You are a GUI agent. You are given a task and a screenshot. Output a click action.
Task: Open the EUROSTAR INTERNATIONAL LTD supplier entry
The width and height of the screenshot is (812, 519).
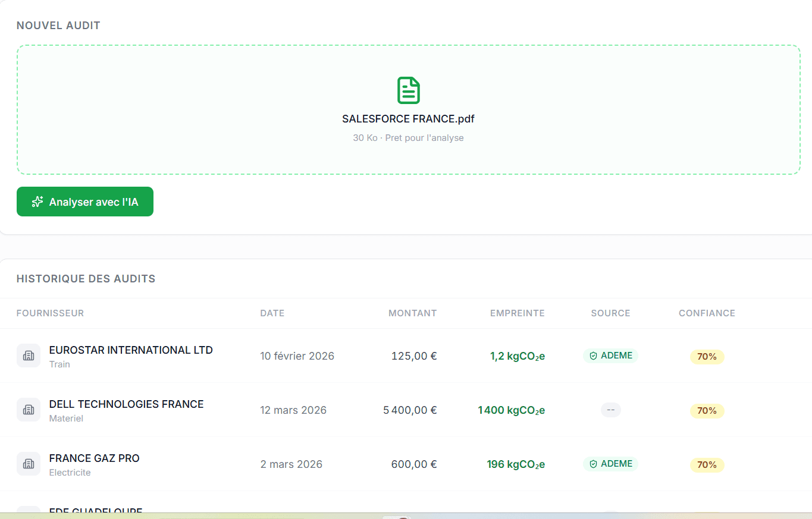pyautogui.click(x=131, y=350)
